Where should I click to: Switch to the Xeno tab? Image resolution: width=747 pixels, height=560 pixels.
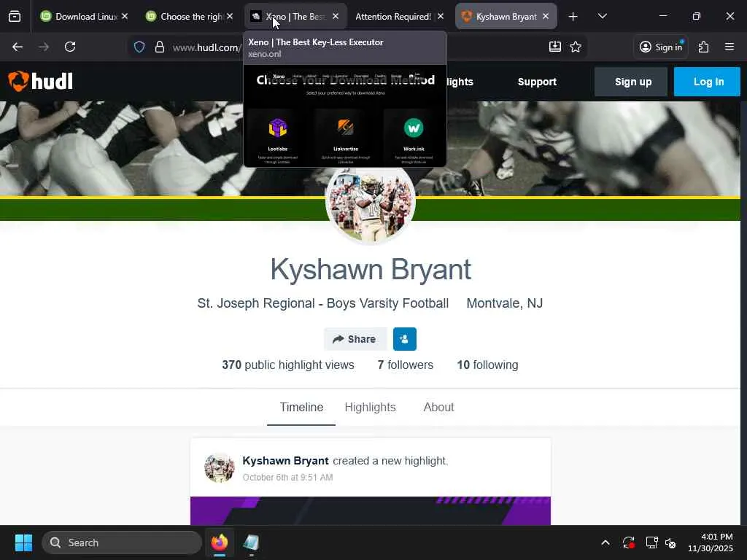(x=295, y=16)
